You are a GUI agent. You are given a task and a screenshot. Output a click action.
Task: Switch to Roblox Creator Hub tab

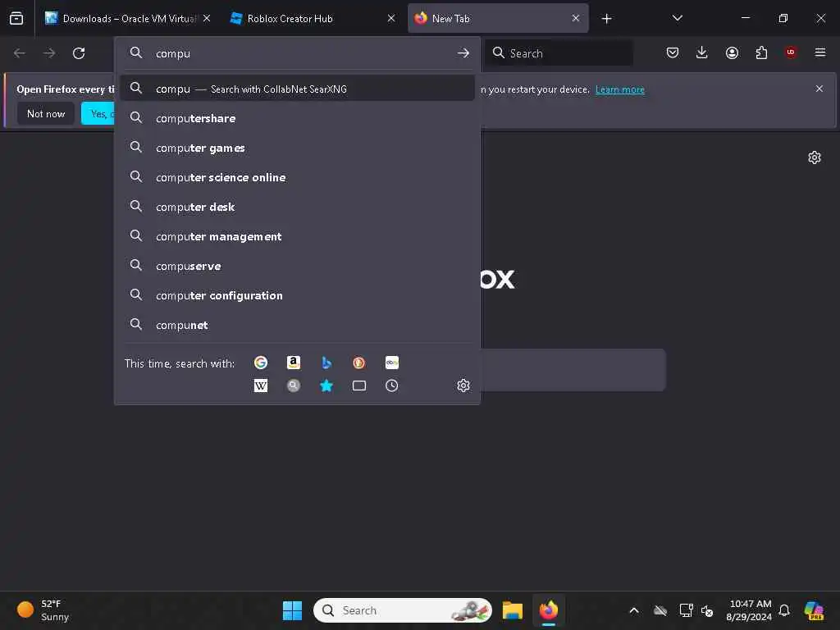point(313,18)
